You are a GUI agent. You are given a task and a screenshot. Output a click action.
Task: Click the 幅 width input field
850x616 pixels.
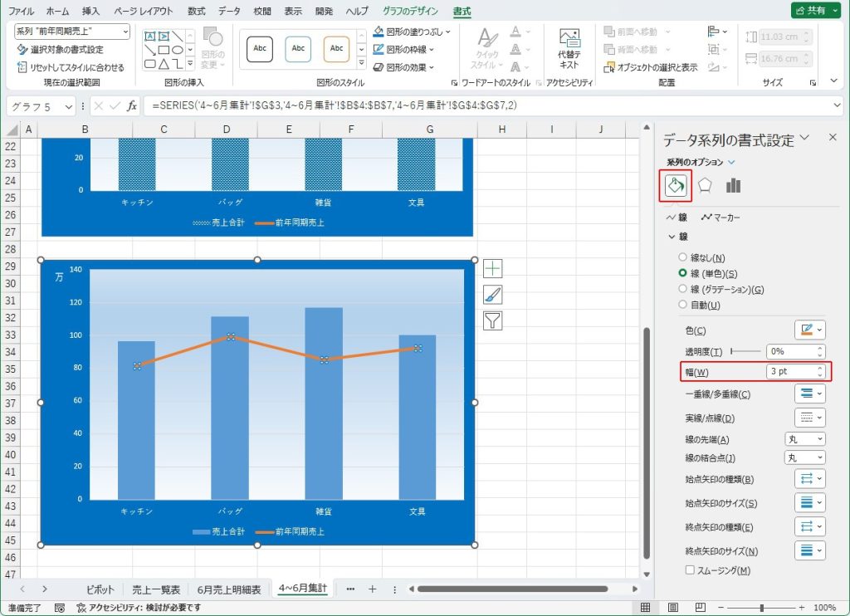(789, 371)
